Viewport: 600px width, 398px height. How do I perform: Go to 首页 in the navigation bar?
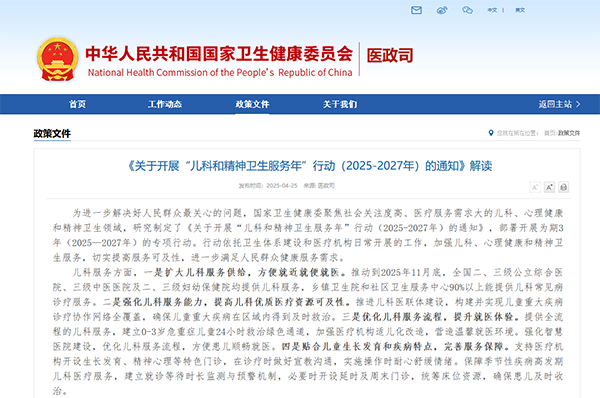click(x=77, y=104)
